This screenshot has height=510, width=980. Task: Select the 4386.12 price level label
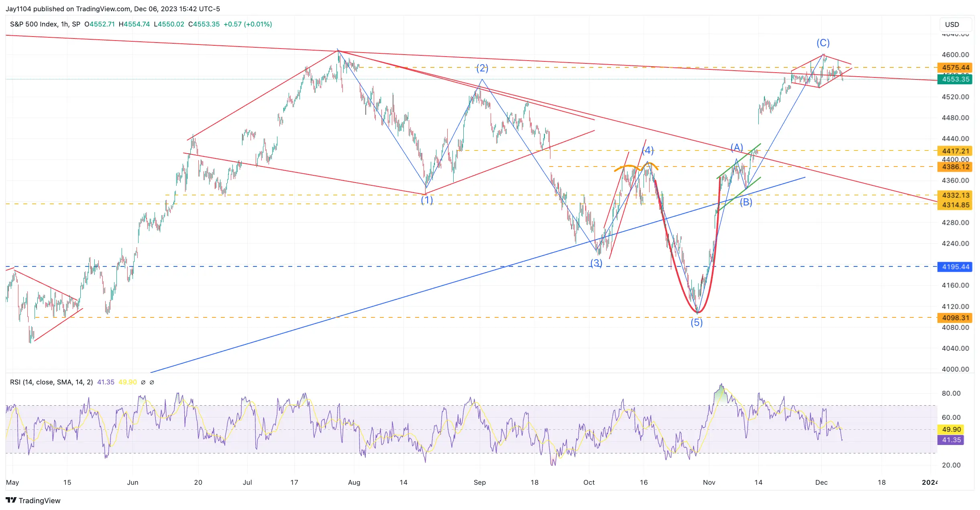click(x=955, y=167)
